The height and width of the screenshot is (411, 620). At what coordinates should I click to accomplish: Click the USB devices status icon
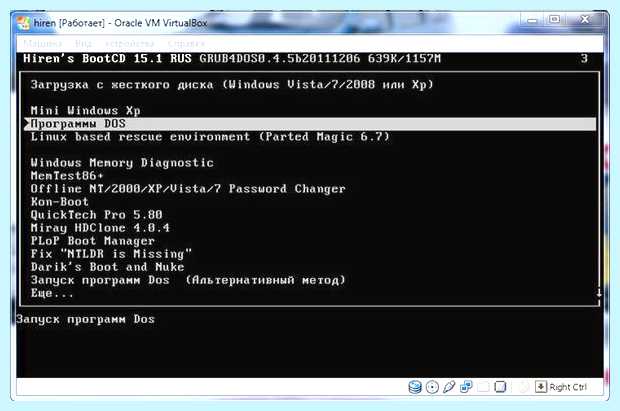(x=449, y=386)
